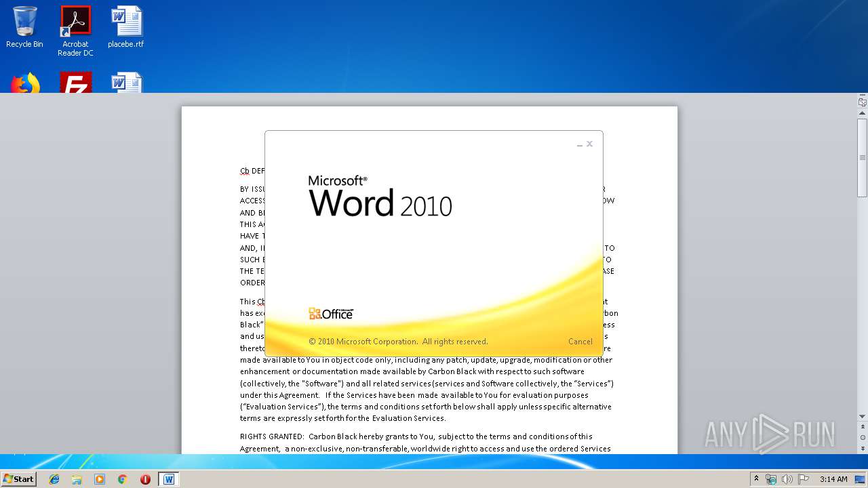The width and height of the screenshot is (868, 488).
Task: Click the vertical scrollbar up arrow
Action: pyautogui.click(x=863, y=114)
